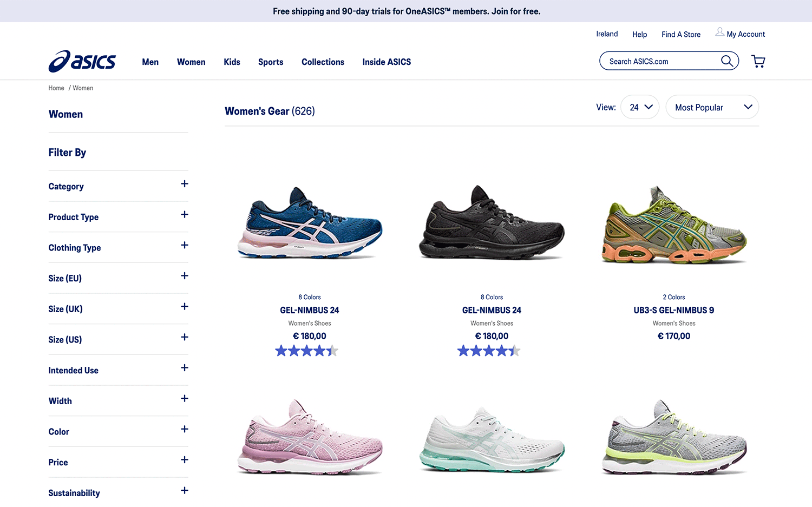The width and height of the screenshot is (812, 507).
Task: Open the Help link
Action: coord(639,34)
